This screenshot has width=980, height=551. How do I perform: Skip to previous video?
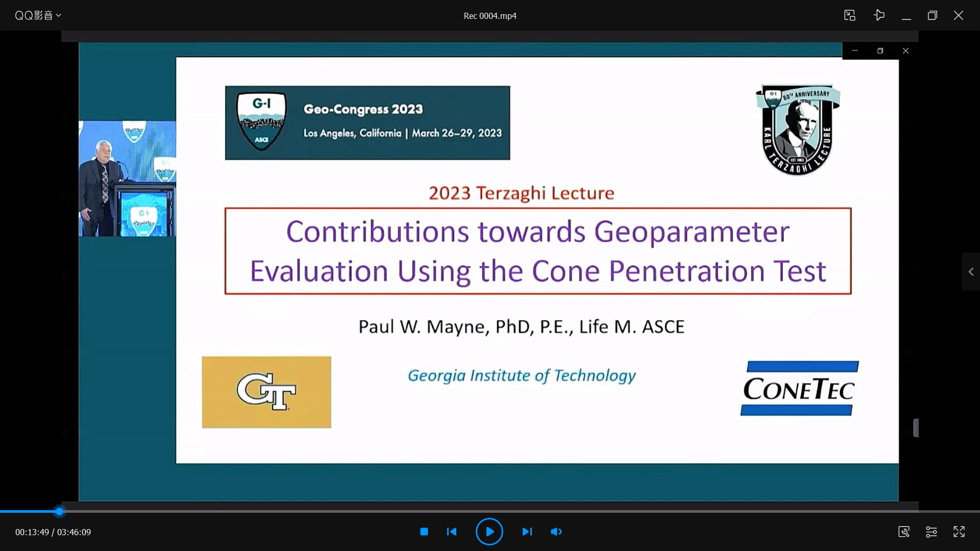tap(452, 532)
